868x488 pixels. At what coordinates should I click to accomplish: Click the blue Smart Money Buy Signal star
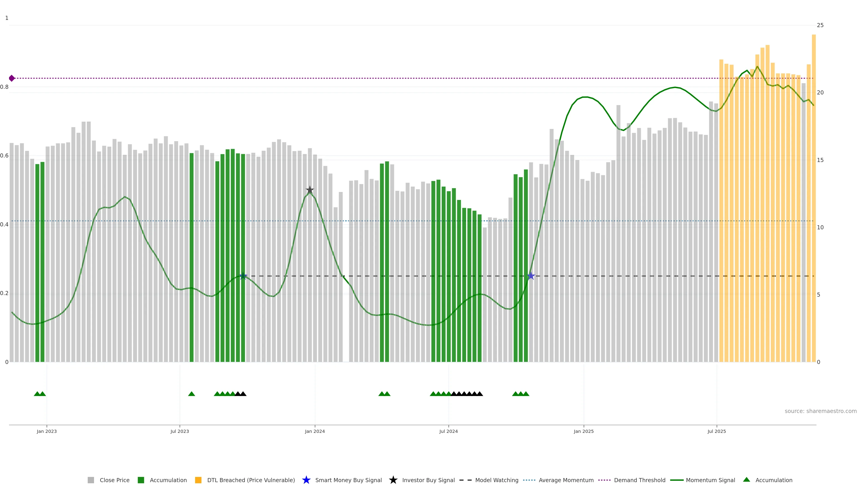306,480
